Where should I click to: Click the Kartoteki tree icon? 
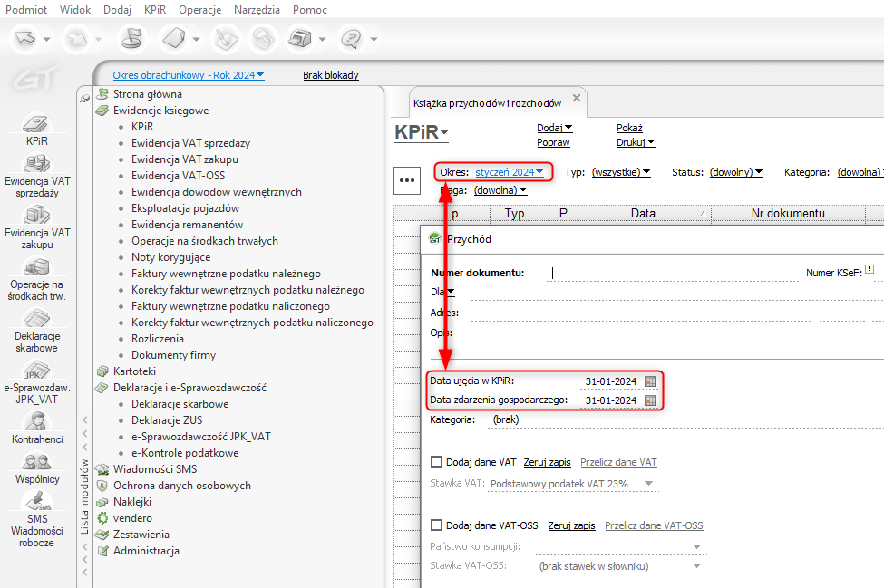click(102, 371)
